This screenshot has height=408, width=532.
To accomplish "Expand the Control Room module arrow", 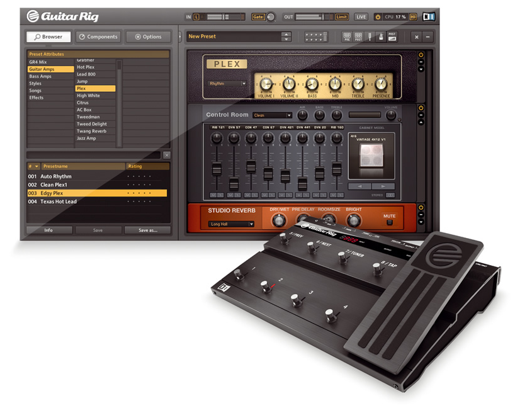I will 421,122.
